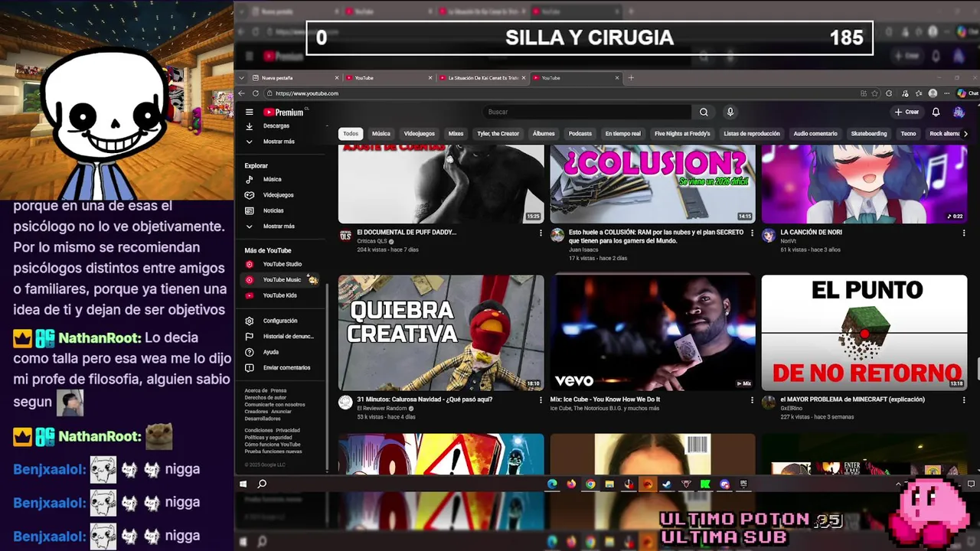Viewport: 980px width, 551px height.
Task: Select the Todos filter chip
Action: click(351, 133)
